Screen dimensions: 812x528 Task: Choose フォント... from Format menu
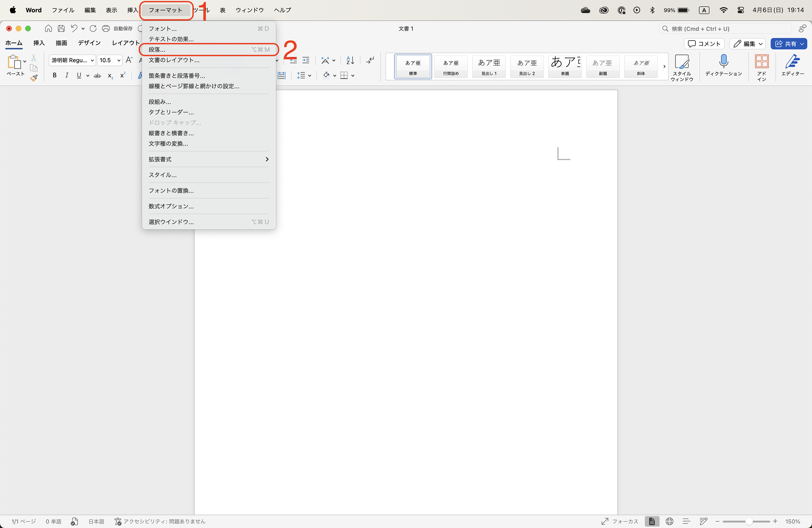pos(209,29)
